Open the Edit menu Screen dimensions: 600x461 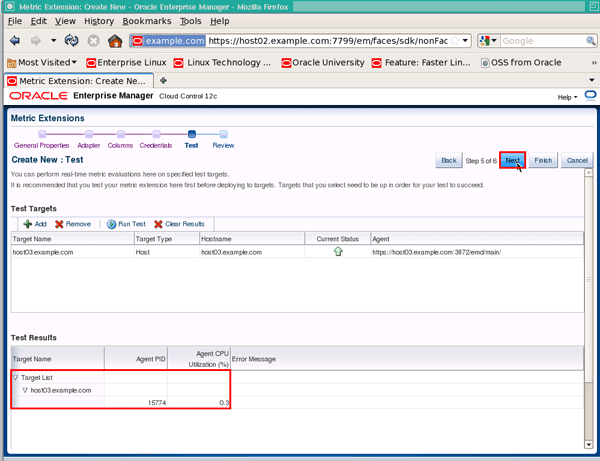(39, 21)
